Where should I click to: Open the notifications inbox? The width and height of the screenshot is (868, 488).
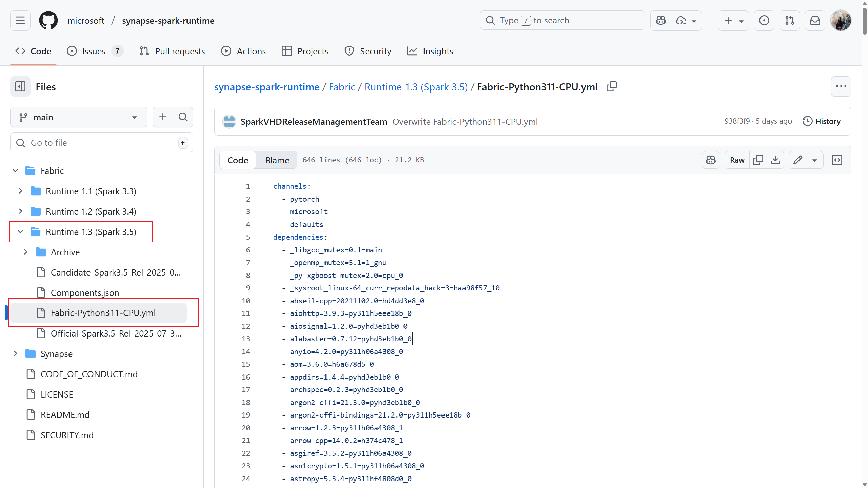(x=815, y=21)
